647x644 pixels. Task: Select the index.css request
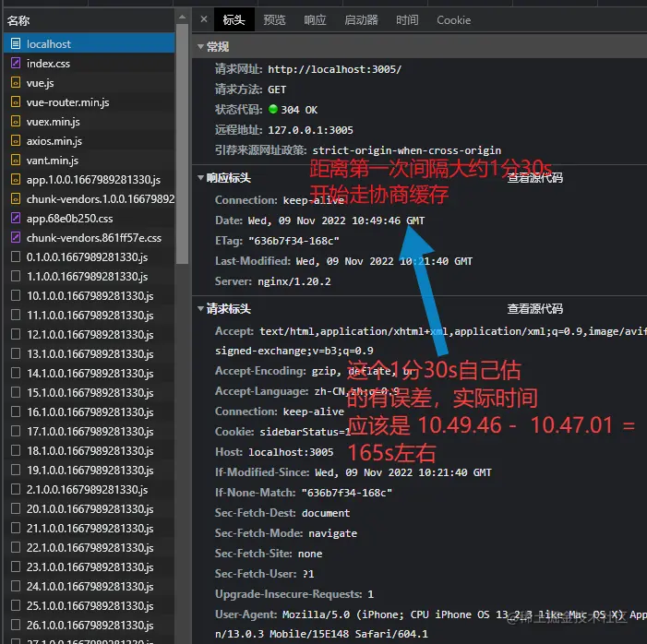click(x=90, y=63)
